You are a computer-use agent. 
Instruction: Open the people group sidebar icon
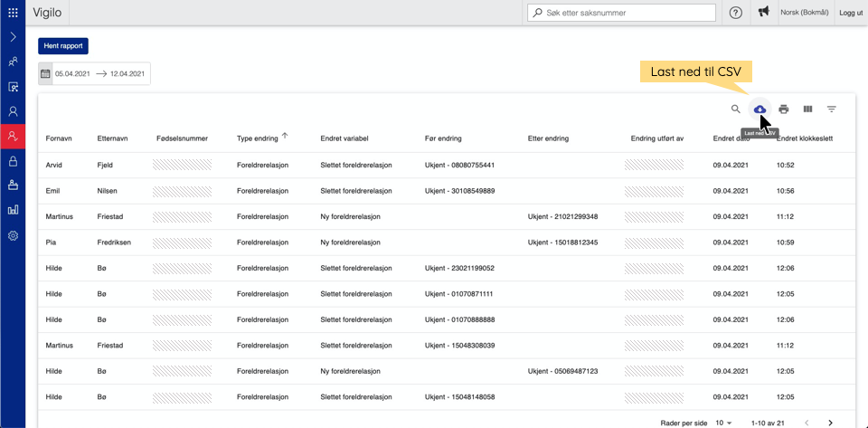tap(13, 62)
